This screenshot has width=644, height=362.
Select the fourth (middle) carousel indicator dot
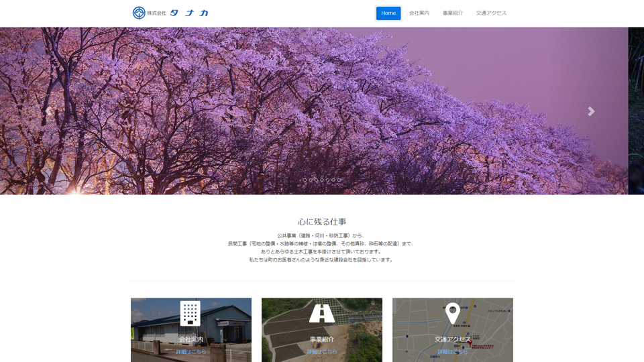coord(322,180)
